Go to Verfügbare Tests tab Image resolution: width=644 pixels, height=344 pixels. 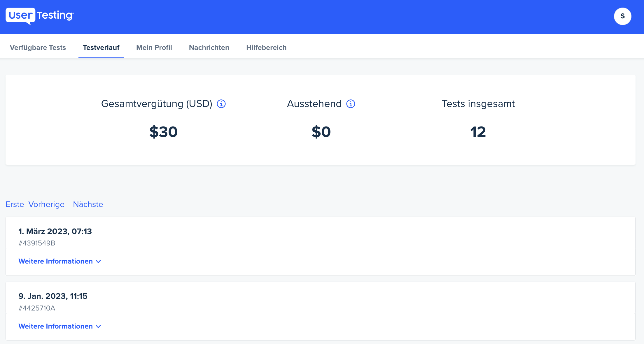[x=38, y=48]
